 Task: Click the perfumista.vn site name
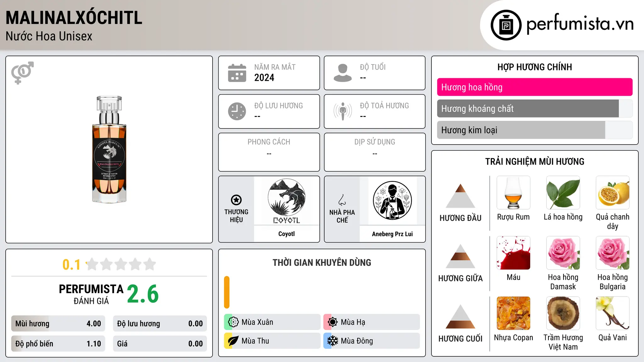[580, 24]
